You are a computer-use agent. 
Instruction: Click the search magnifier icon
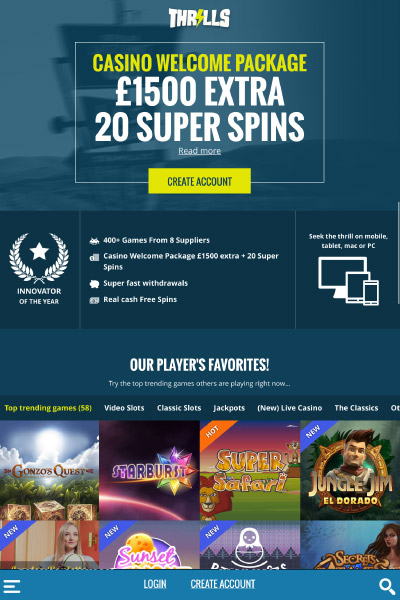point(387,586)
